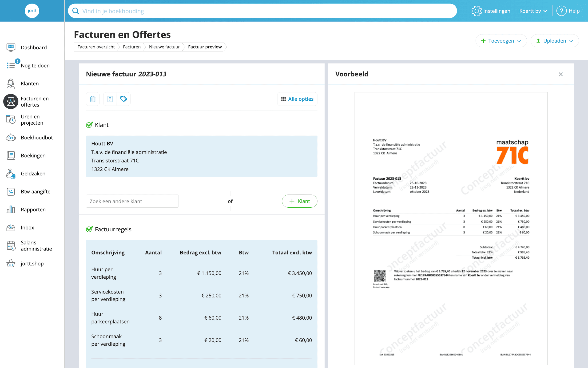The width and height of the screenshot is (588, 368).
Task: Click the tag label icon in toolbar
Action: coord(124,99)
